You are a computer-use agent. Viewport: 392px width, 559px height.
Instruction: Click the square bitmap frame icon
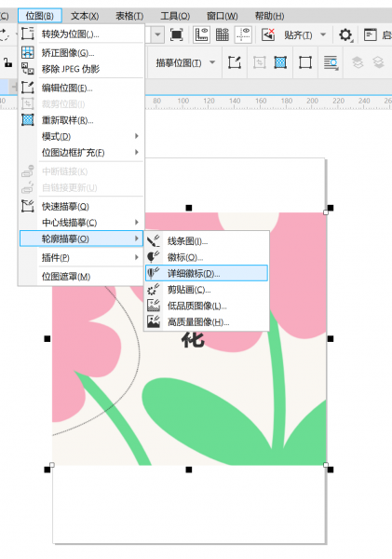305,62
